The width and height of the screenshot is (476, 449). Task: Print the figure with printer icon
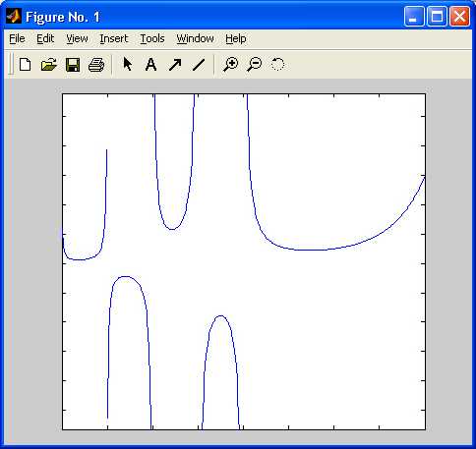coord(96,65)
